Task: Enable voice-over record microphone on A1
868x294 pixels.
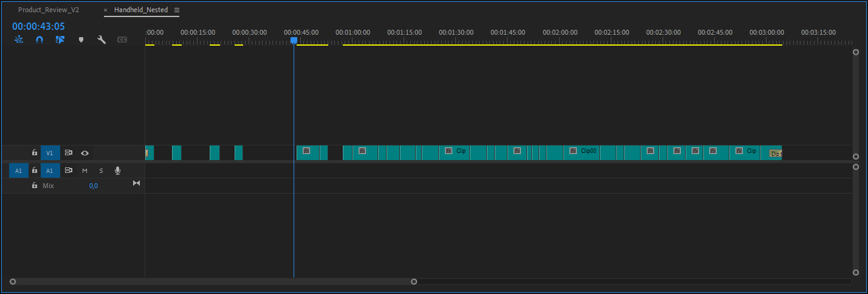Action: pyautogui.click(x=117, y=171)
